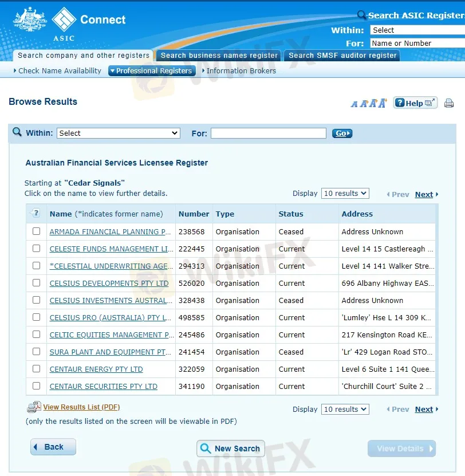Tick checkbox for Celsius Developments Pty Ltd
The width and height of the screenshot is (465, 476).
tap(37, 283)
